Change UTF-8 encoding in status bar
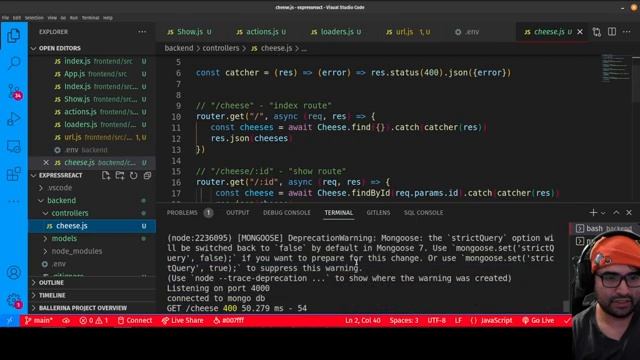Viewport: 640px width, 360px height. (436, 321)
